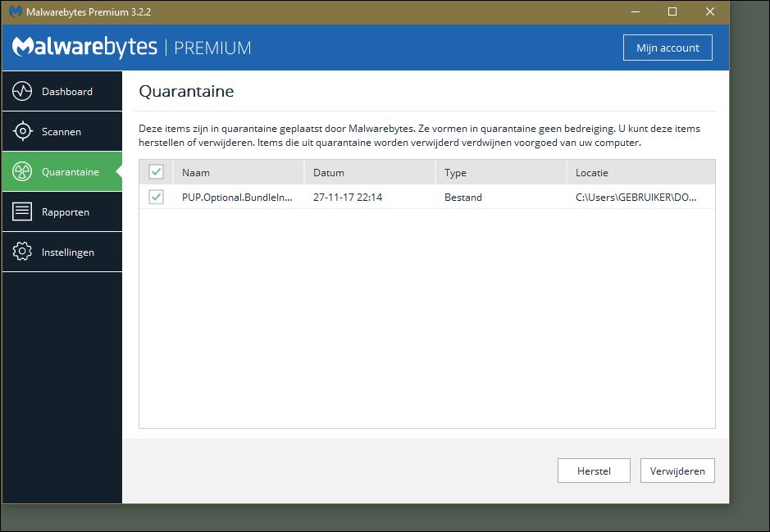Sort by the Locatie column header

click(641, 172)
